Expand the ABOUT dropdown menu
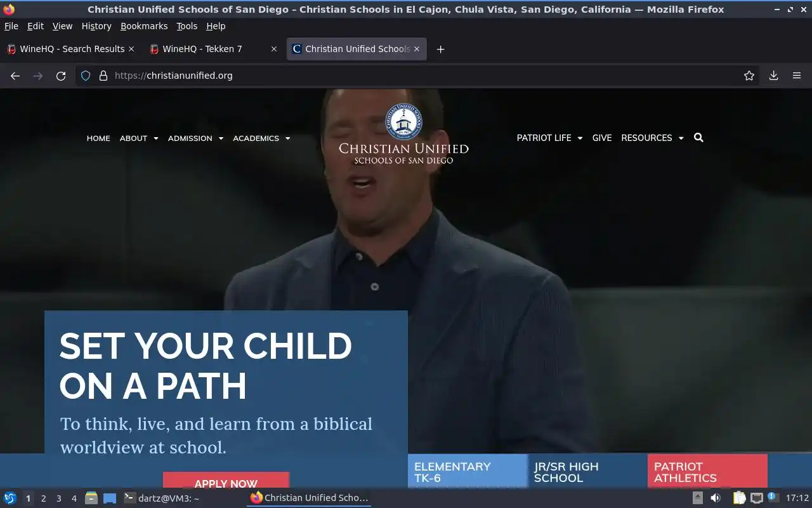Viewport: 812px width, 508px height. [x=139, y=138]
